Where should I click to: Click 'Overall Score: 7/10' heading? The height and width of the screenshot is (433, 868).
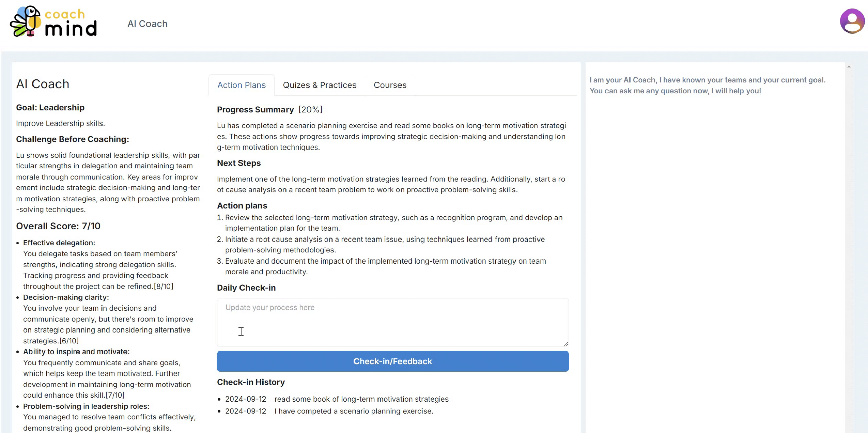[x=58, y=226]
